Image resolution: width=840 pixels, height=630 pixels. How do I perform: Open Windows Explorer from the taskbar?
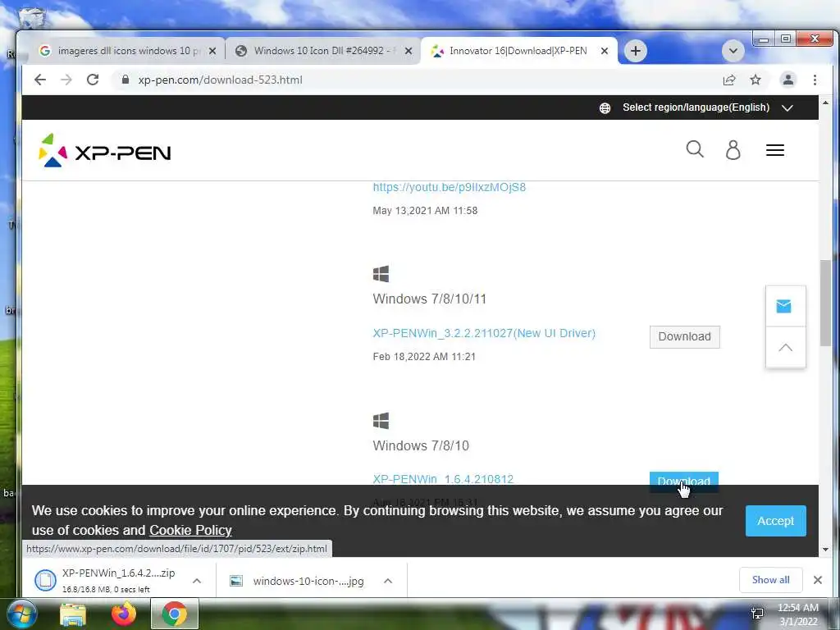73,614
